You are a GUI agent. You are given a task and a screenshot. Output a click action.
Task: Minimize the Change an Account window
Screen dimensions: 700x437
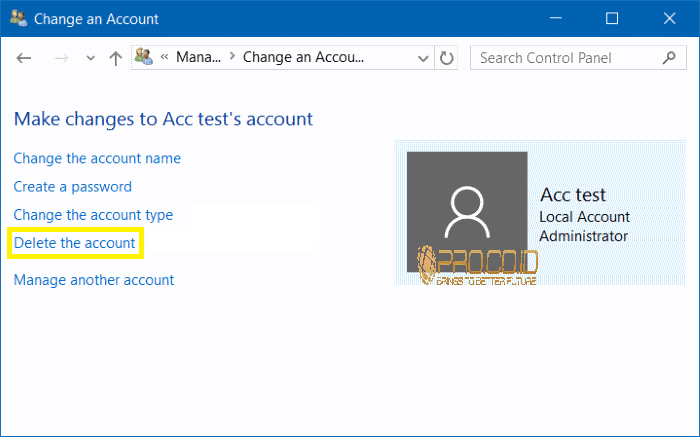[556, 18]
